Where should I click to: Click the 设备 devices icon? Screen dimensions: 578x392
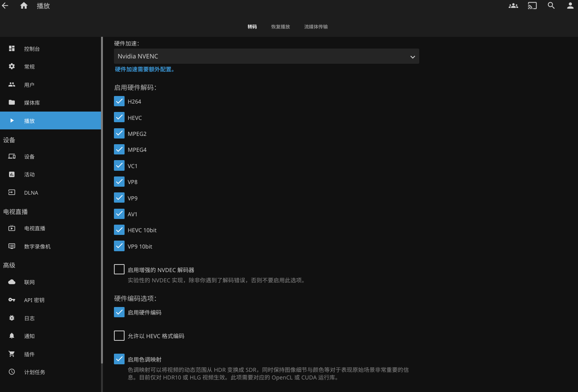pos(12,156)
